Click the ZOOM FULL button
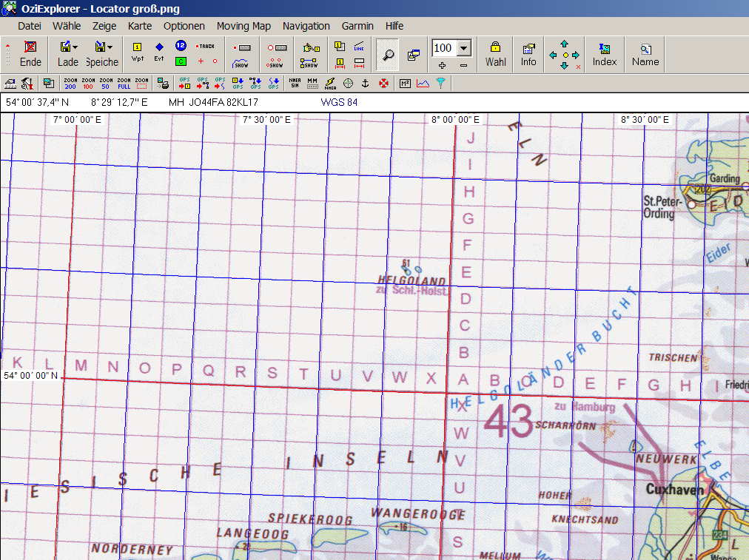The width and height of the screenshot is (749, 560). [124, 84]
